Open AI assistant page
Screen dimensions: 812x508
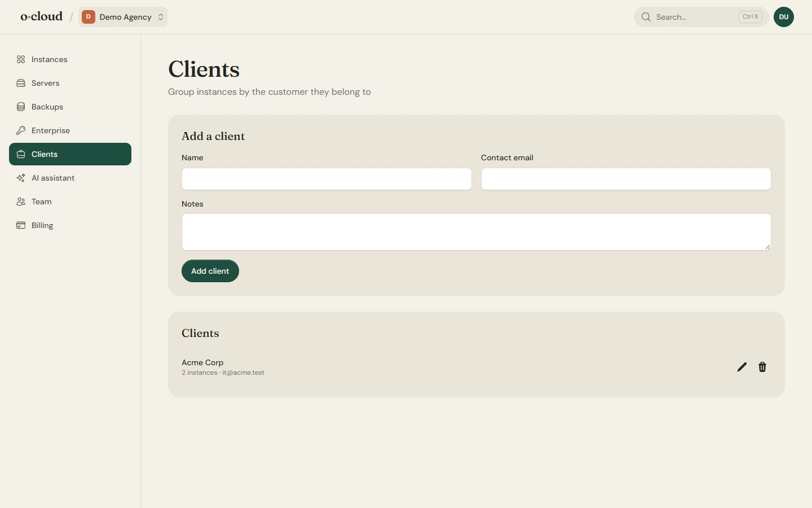click(x=70, y=178)
